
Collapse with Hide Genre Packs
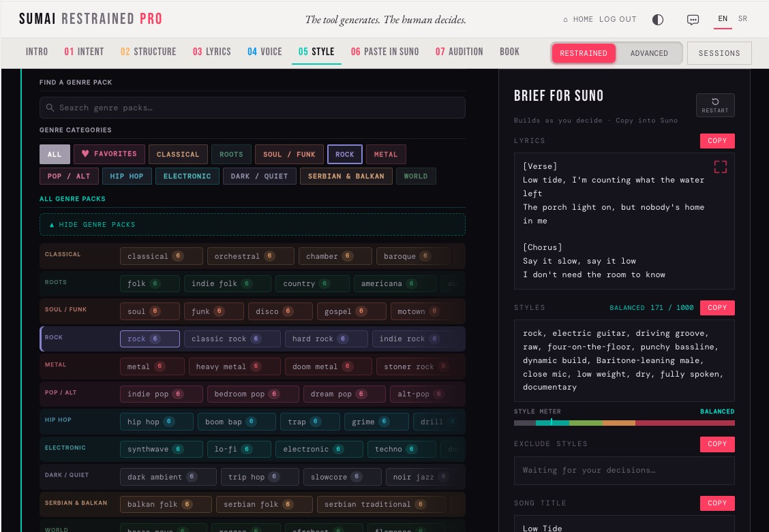point(252,224)
